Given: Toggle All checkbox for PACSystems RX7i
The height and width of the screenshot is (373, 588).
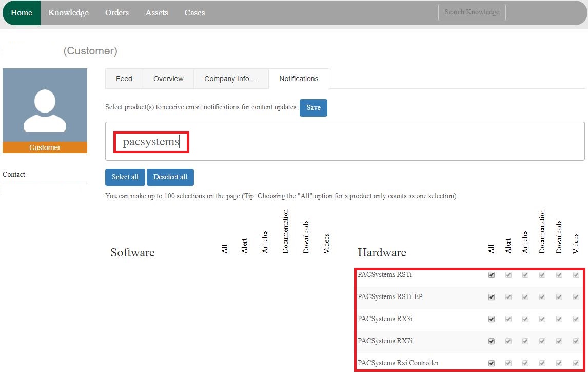Looking at the screenshot, I should [x=492, y=342].
